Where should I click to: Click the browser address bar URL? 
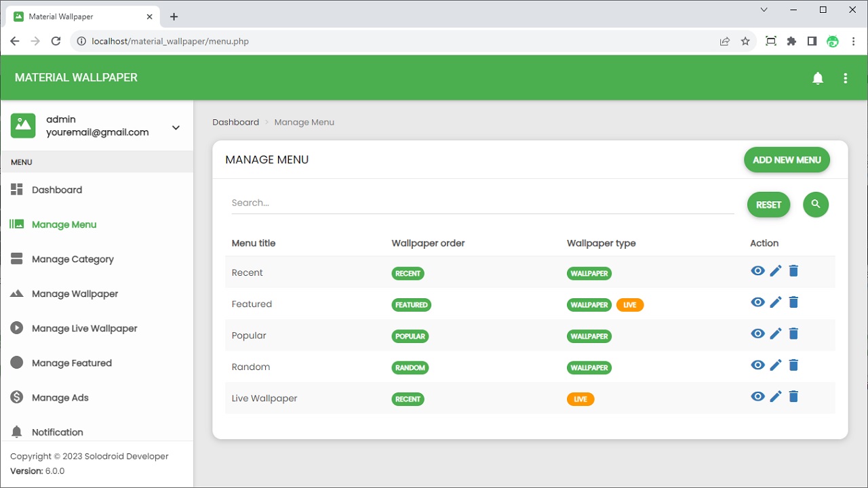(170, 41)
